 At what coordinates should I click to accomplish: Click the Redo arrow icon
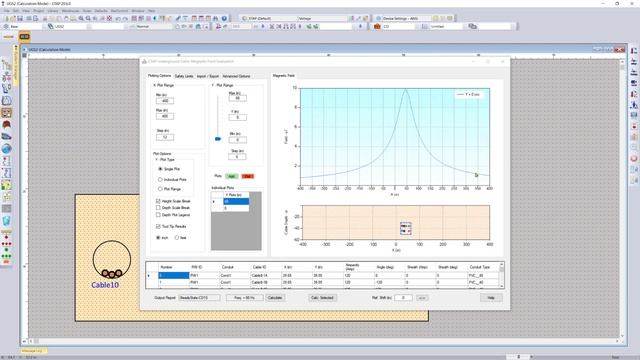tap(125, 19)
